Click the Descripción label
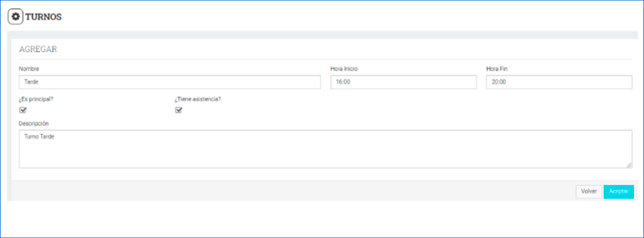This screenshot has height=238, width=644. (x=34, y=123)
